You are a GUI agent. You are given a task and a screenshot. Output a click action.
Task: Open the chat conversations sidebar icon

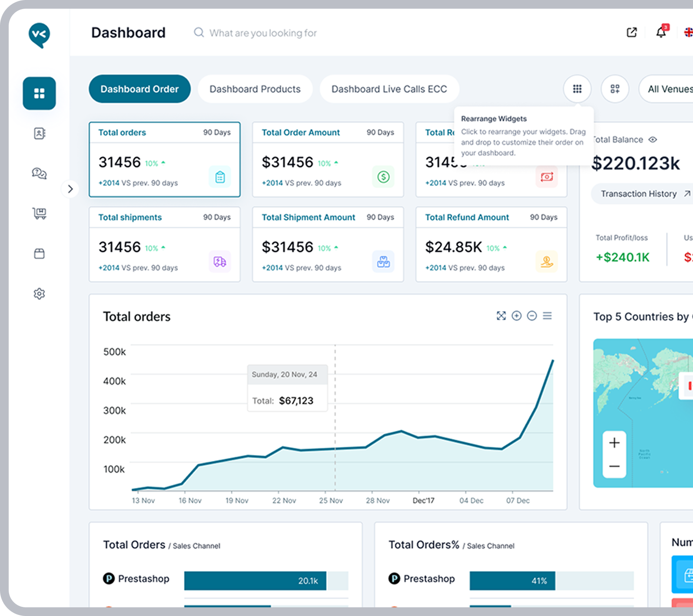(x=39, y=174)
